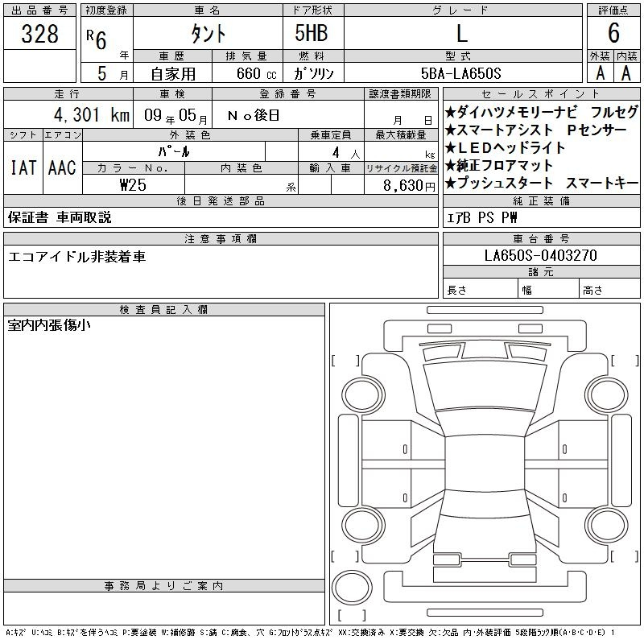Image resolution: width=644 pixels, height=644 pixels.
Task: Click the カラーNo. header label
Action: (133, 167)
